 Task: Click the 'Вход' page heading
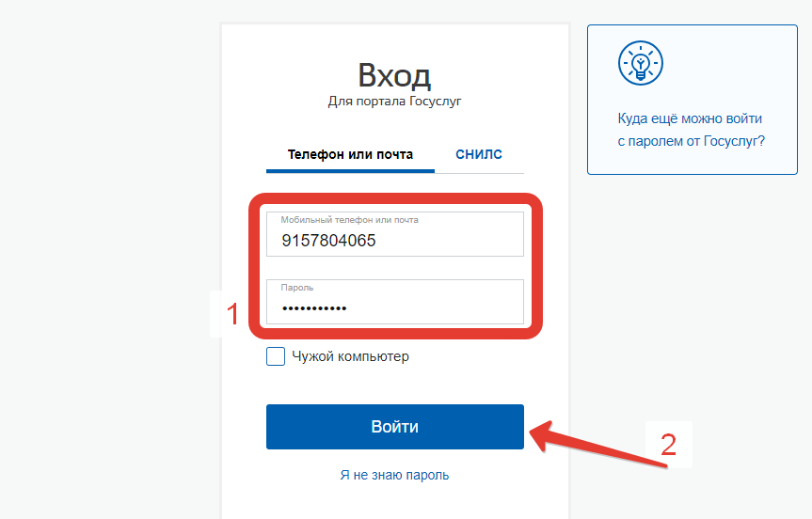coord(394,74)
